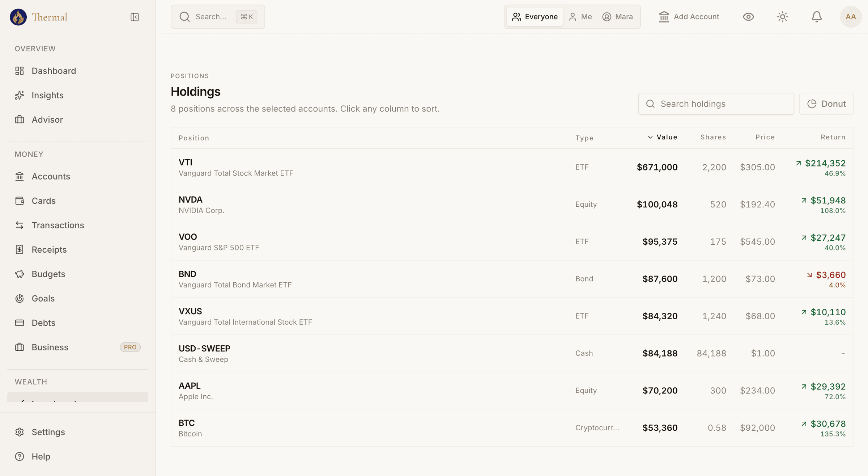
Task: Click the Accounts bank icon in sidebar
Action: (20, 176)
